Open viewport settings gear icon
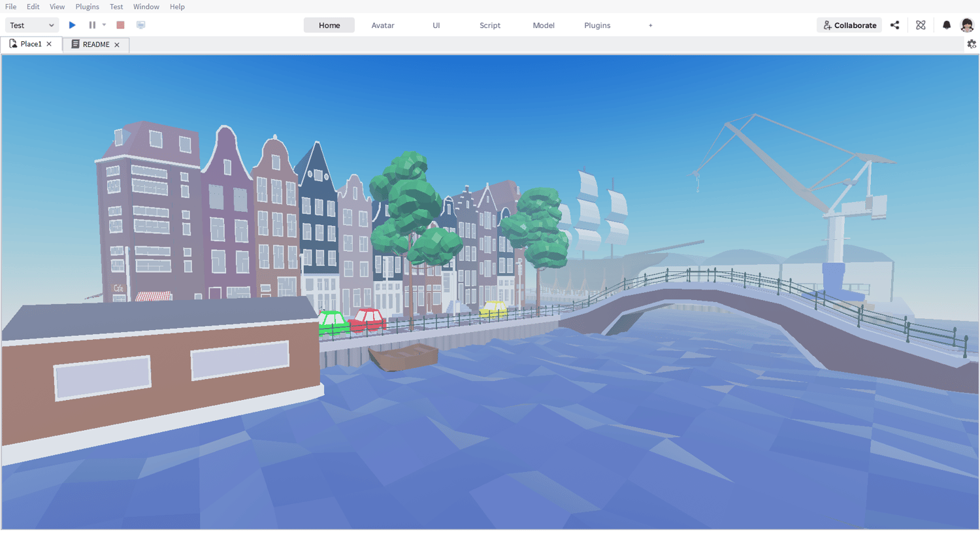This screenshot has width=980, height=551. [x=972, y=44]
